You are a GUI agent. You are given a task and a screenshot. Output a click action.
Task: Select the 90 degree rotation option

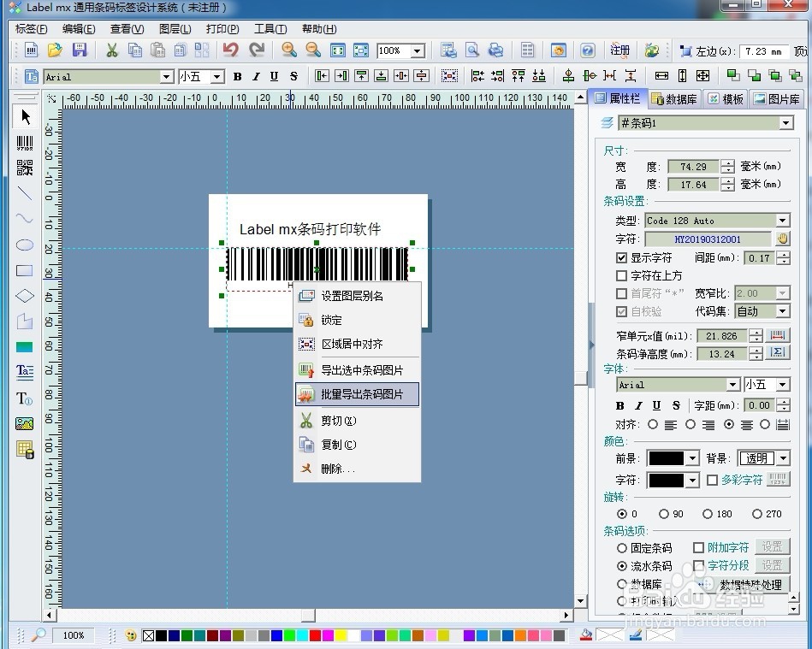tap(664, 514)
